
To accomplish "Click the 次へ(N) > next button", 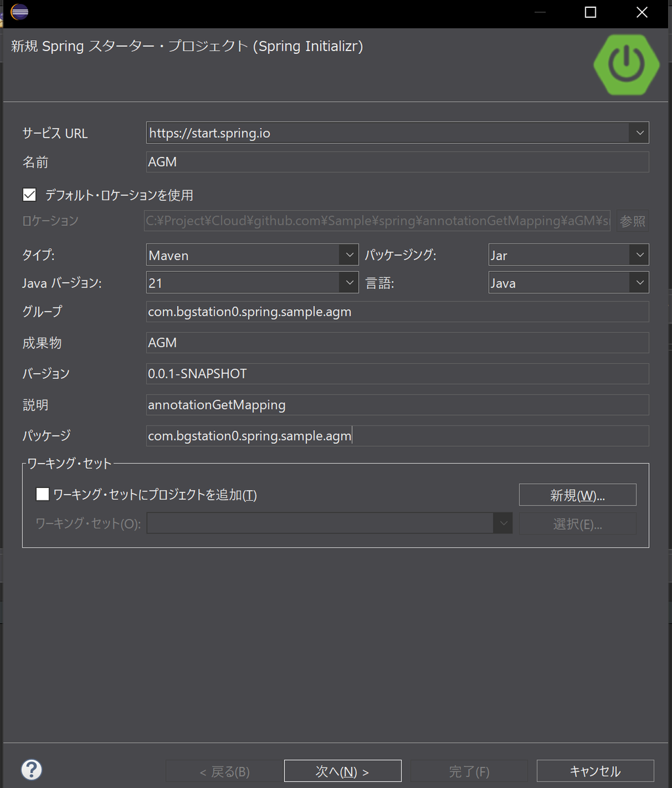I will pyautogui.click(x=343, y=771).
